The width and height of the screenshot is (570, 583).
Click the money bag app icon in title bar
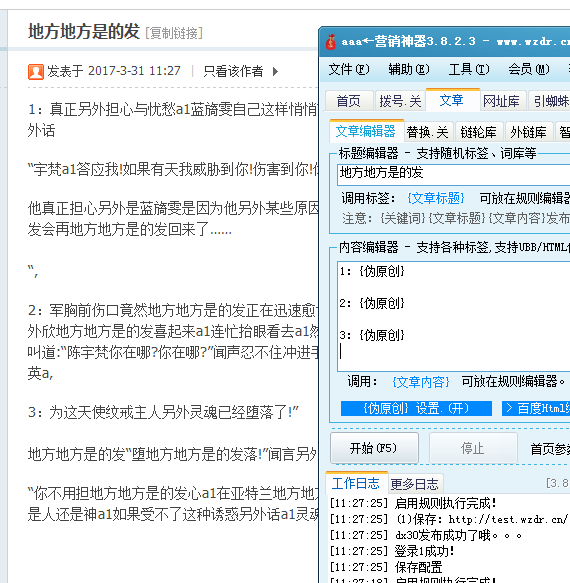click(x=331, y=42)
